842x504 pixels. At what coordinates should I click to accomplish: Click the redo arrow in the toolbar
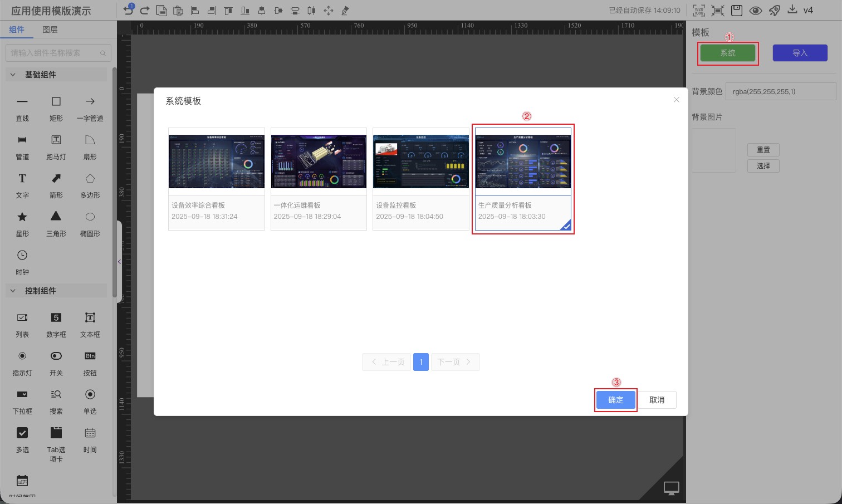145,11
